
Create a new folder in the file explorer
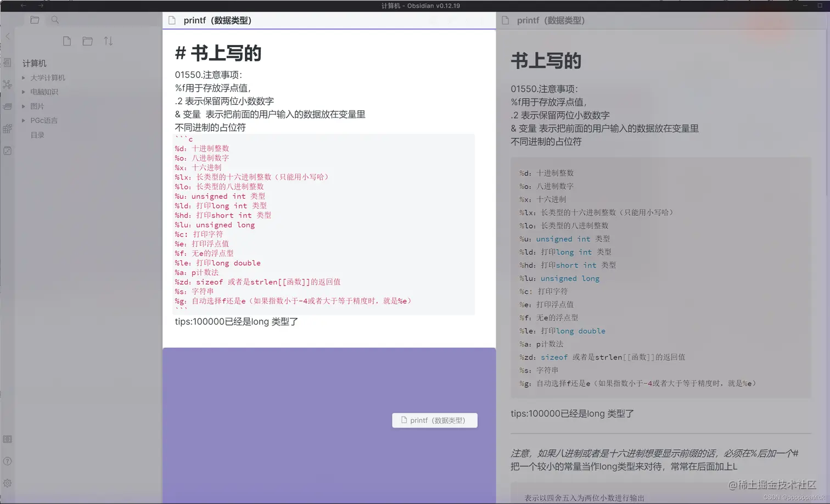[x=87, y=41]
